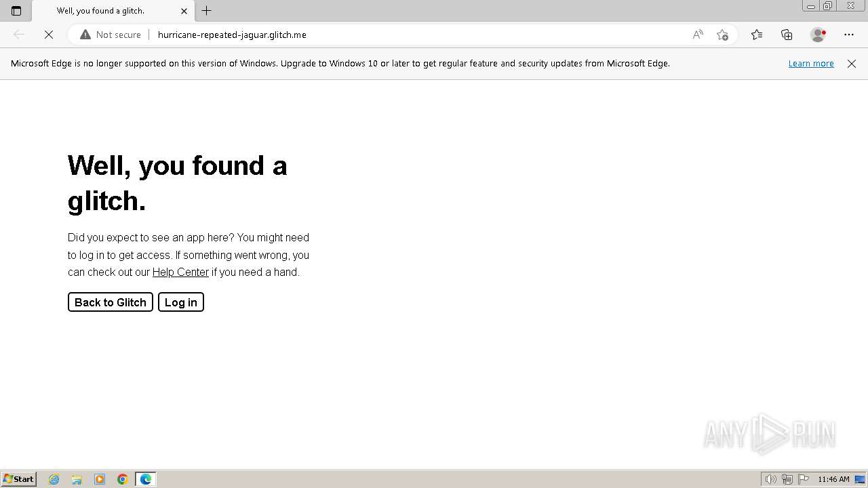Follow the Learn more link
This screenshot has width=868, height=488.
click(811, 64)
